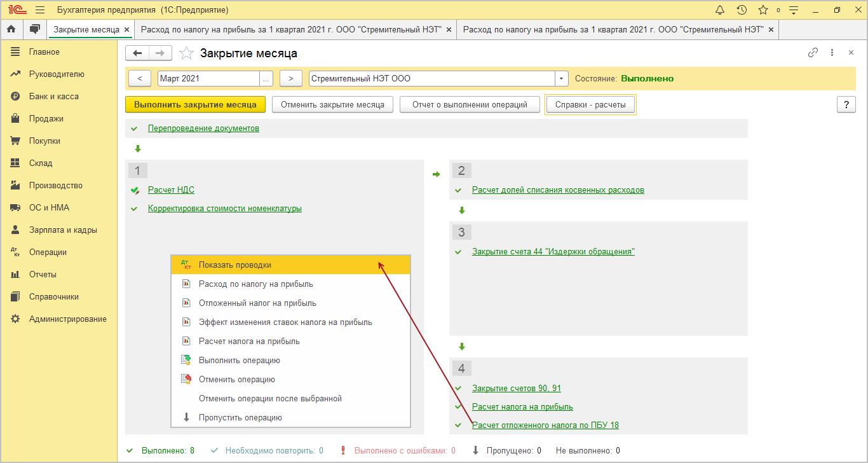The width and height of the screenshot is (868, 463).
Task: Open Продажи section in sidebar
Action: coord(46,118)
